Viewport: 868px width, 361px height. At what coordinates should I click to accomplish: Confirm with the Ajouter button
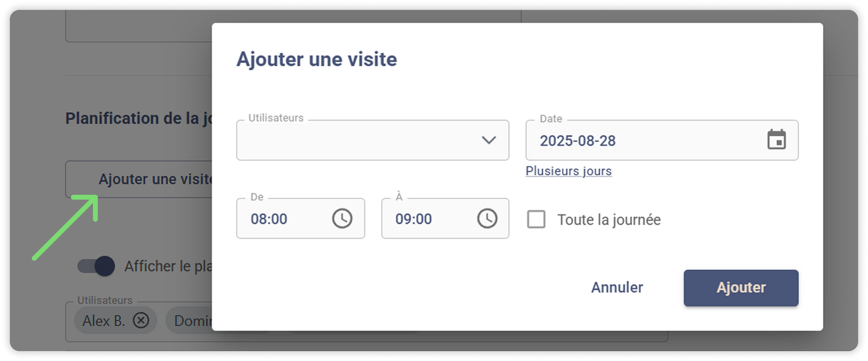pos(741,288)
